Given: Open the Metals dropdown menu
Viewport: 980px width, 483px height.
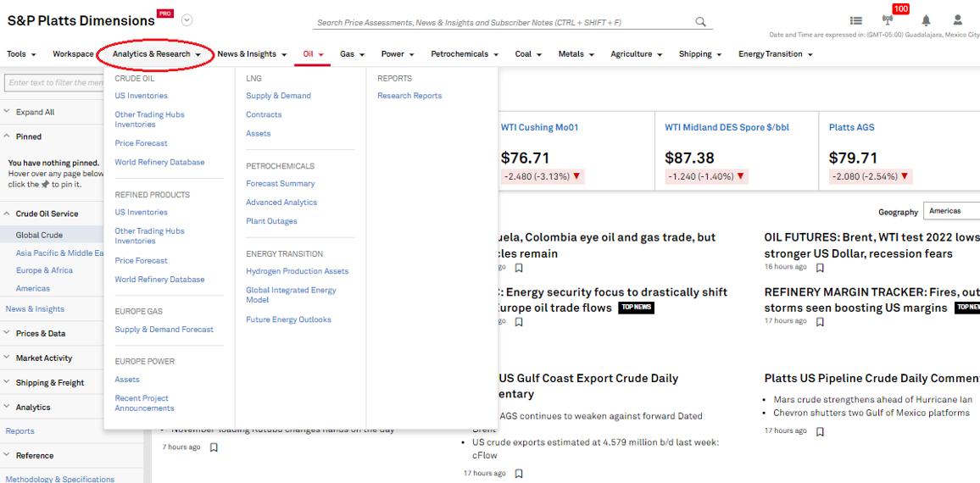Looking at the screenshot, I should [576, 53].
